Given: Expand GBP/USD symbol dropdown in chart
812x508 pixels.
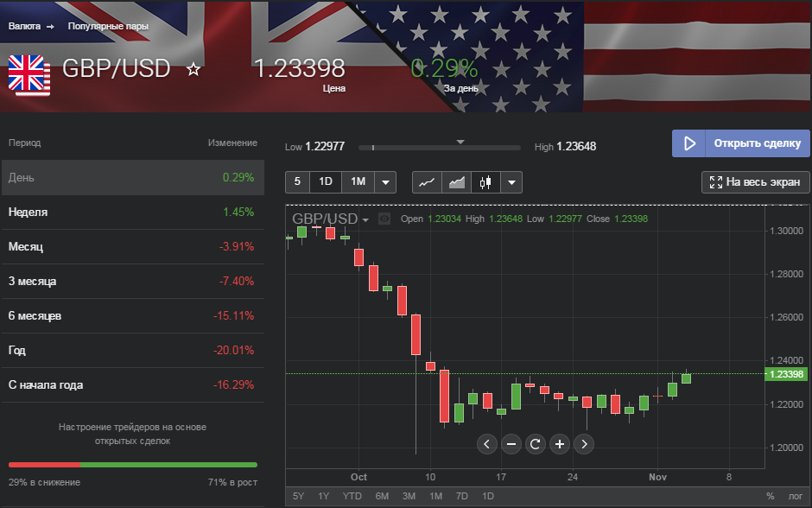Looking at the screenshot, I should (365, 219).
